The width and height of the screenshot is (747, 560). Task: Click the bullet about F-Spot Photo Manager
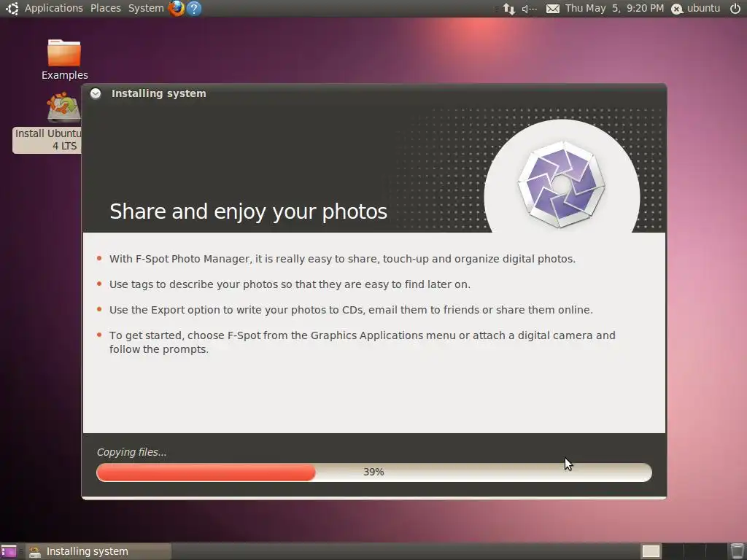pyautogui.click(x=342, y=259)
